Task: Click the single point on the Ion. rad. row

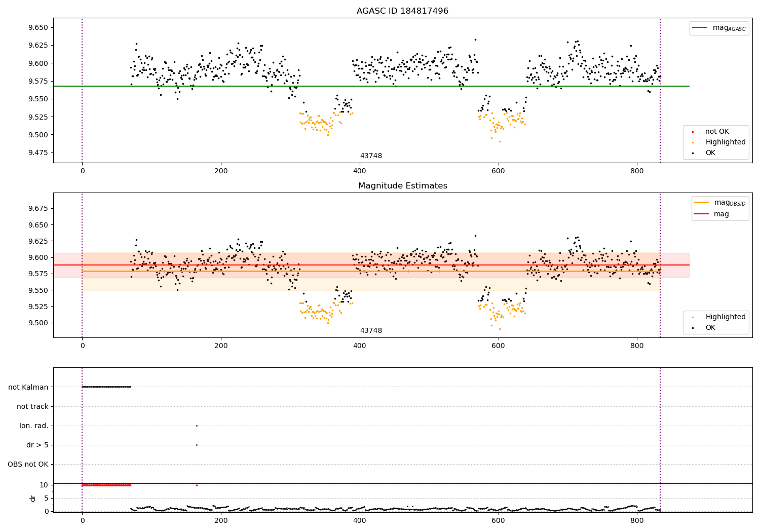Action: 197,426
